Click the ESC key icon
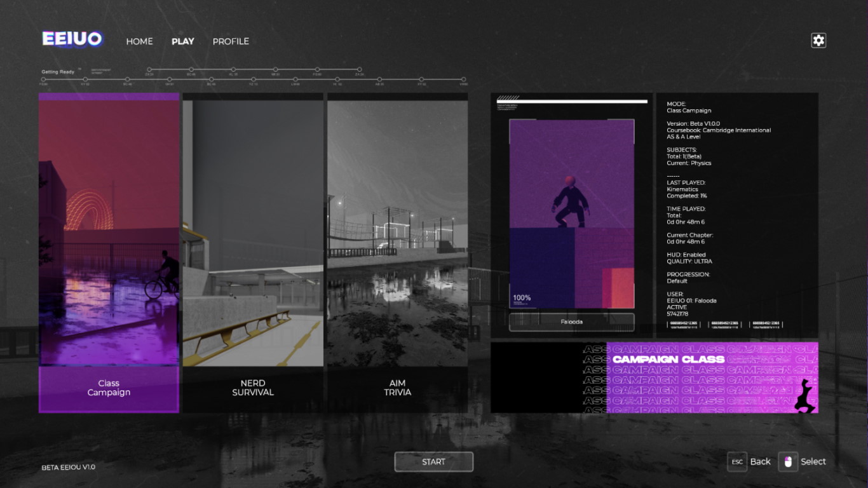The height and width of the screenshot is (488, 868). (737, 462)
